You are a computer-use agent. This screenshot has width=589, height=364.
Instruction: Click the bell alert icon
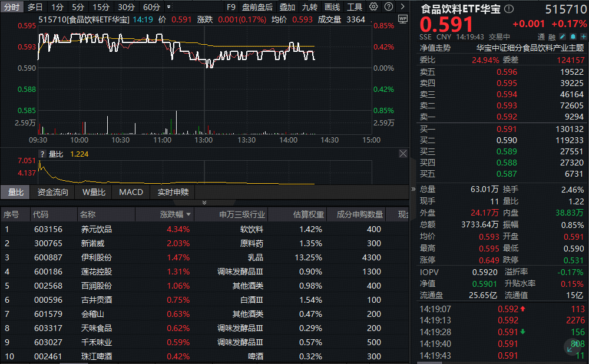click(x=572, y=37)
